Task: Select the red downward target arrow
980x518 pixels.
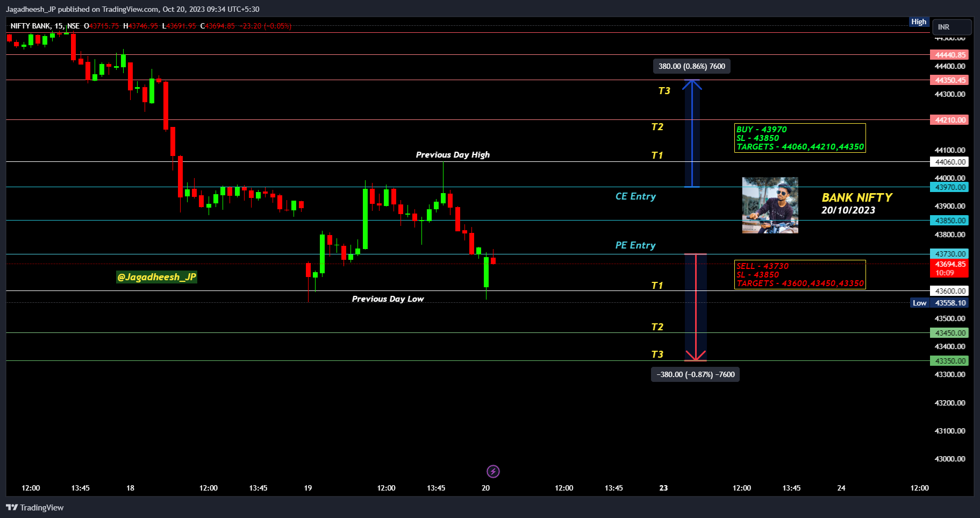Action: 696,307
